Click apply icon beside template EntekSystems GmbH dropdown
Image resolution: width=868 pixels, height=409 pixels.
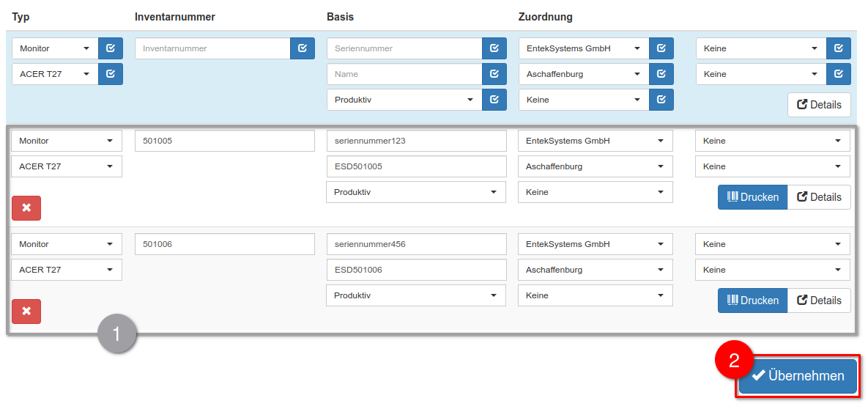coord(661,48)
